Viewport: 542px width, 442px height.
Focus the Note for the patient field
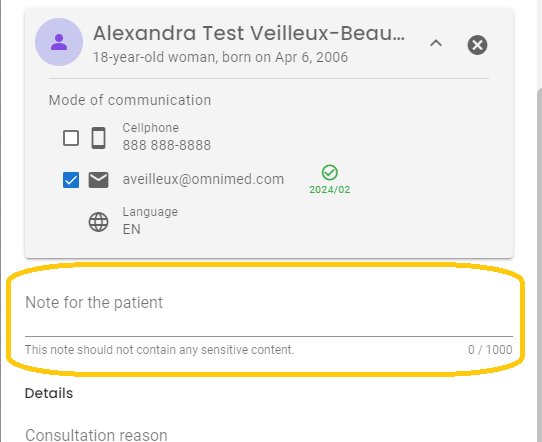tap(269, 311)
